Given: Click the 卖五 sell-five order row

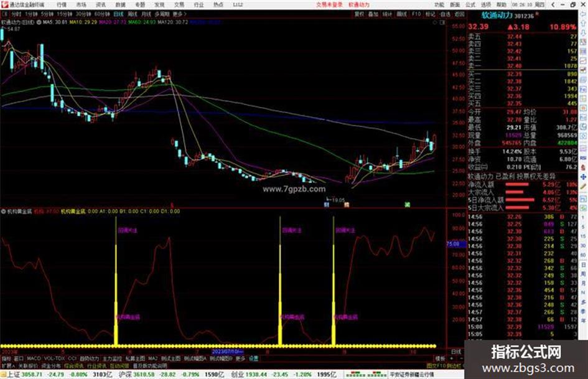Looking at the screenshot, I should (x=523, y=37).
